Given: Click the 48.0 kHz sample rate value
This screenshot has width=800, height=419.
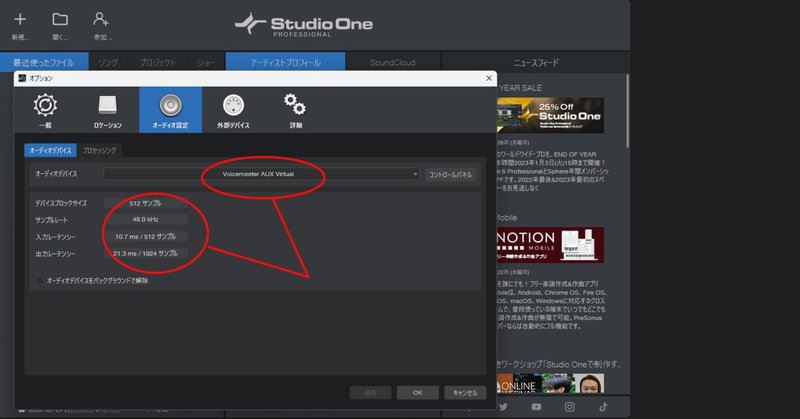Looking at the screenshot, I should [x=145, y=219].
